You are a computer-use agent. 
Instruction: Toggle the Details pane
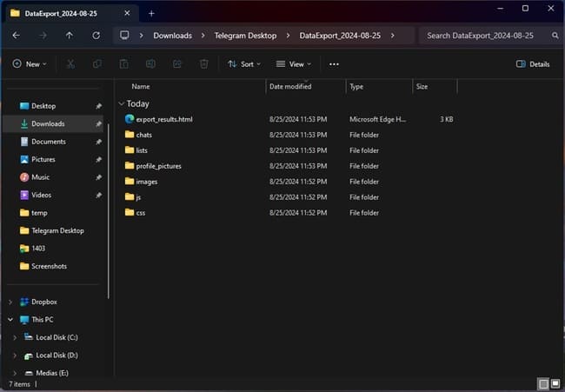pyautogui.click(x=533, y=64)
